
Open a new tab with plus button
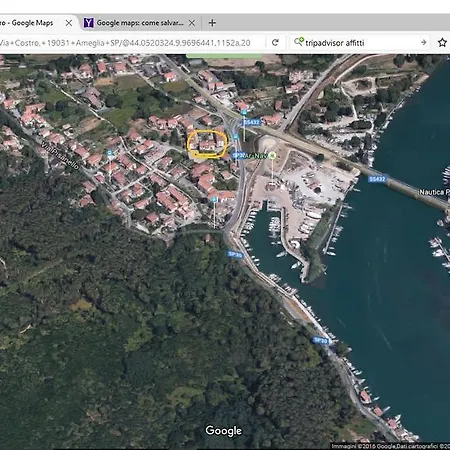[x=212, y=23]
